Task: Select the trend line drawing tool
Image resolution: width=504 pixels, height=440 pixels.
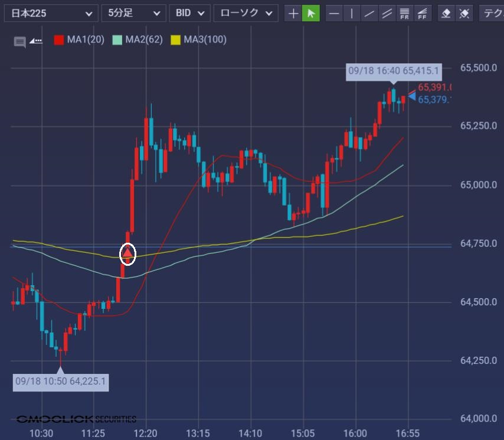Action: coord(369,13)
